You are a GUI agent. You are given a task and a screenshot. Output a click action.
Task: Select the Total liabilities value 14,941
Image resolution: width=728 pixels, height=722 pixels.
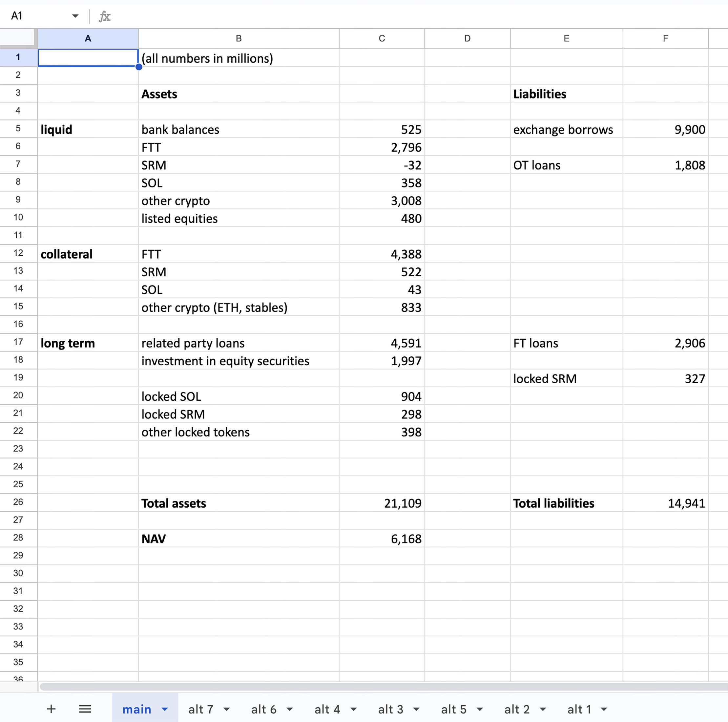tap(665, 503)
